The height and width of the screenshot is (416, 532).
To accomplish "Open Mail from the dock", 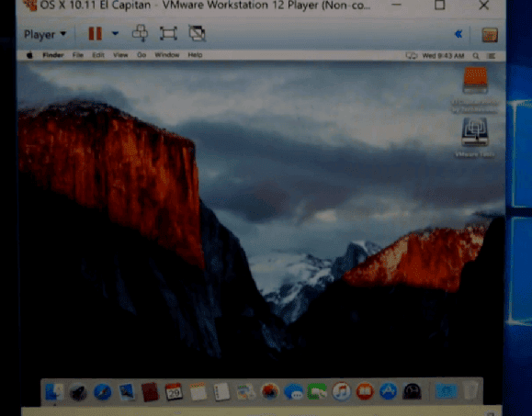I will [127, 392].
